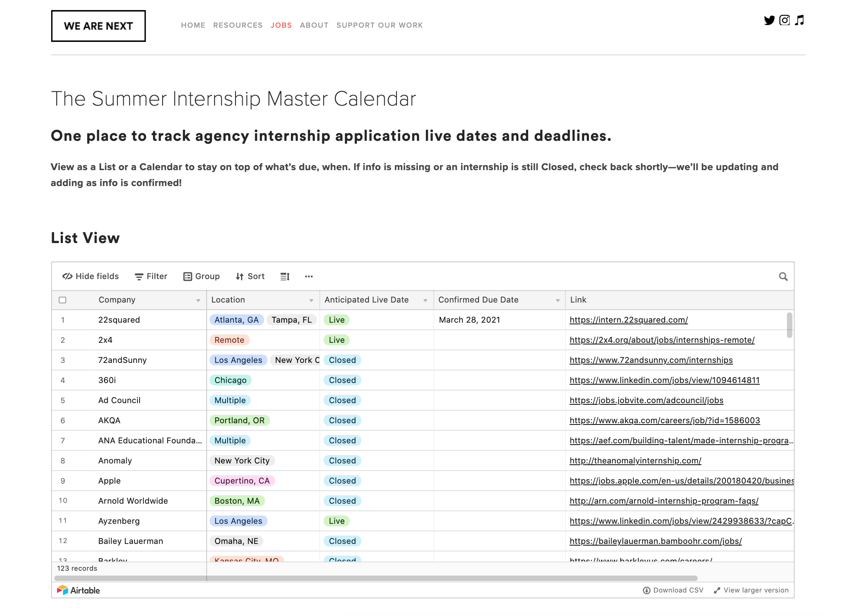Expand Anticipated Live Date column dropdown
The height and width of the screenshot is (616, 850).
pos(425,300)
